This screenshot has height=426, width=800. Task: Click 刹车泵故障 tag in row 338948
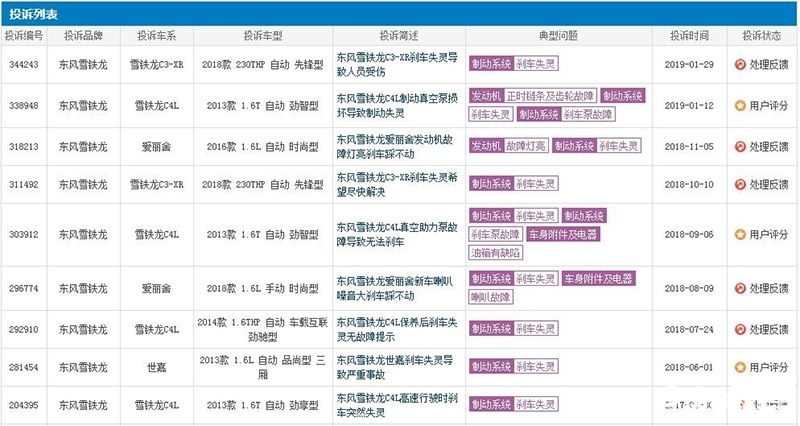coord(588,114)
